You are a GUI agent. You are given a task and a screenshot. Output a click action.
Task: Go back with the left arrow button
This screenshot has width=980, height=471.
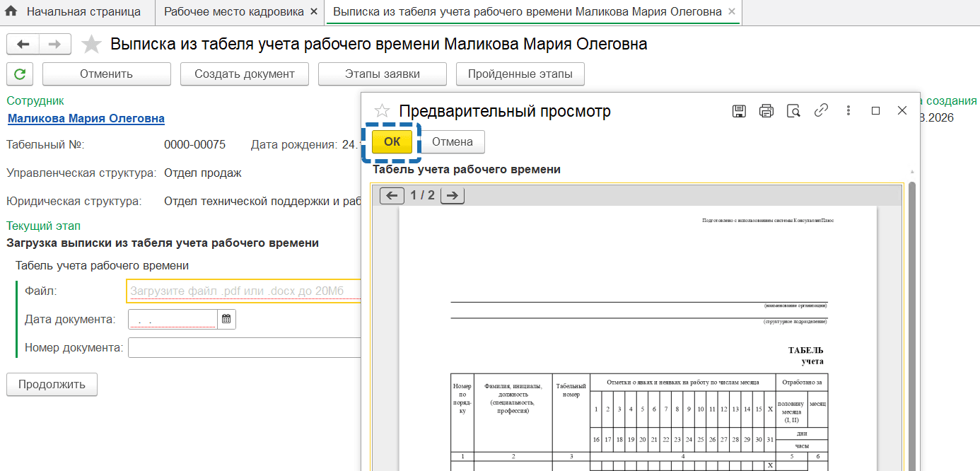[x=23, y=45]
